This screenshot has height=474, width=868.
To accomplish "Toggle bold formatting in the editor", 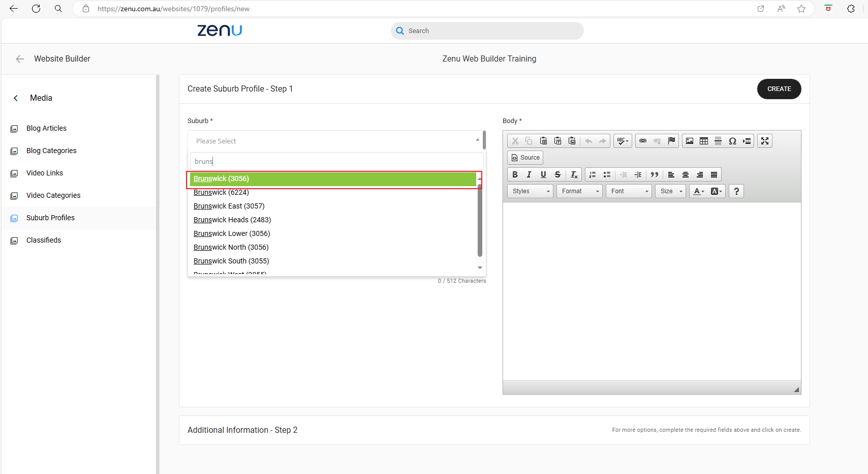I will pyautogui.click(x=515, y=174).
